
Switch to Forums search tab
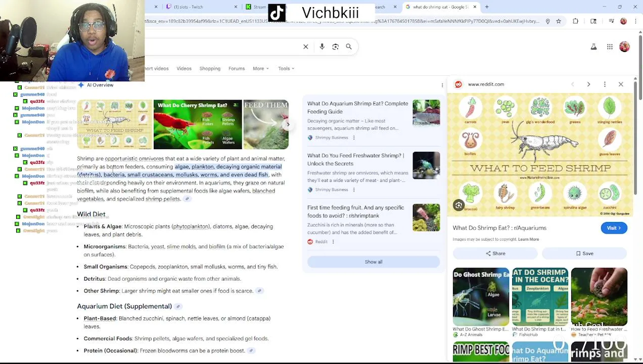tap(237, 69)
